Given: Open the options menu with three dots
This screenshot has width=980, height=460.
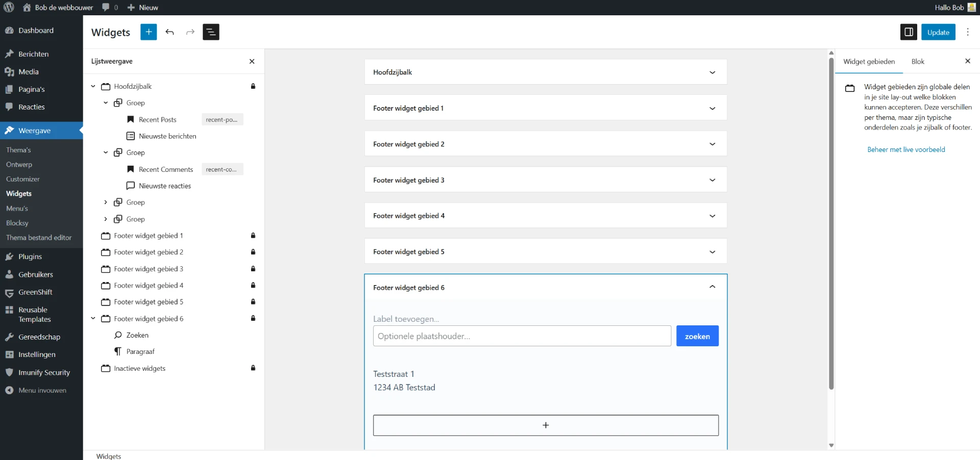Looking at the screenshot, I should pos(968,32).
